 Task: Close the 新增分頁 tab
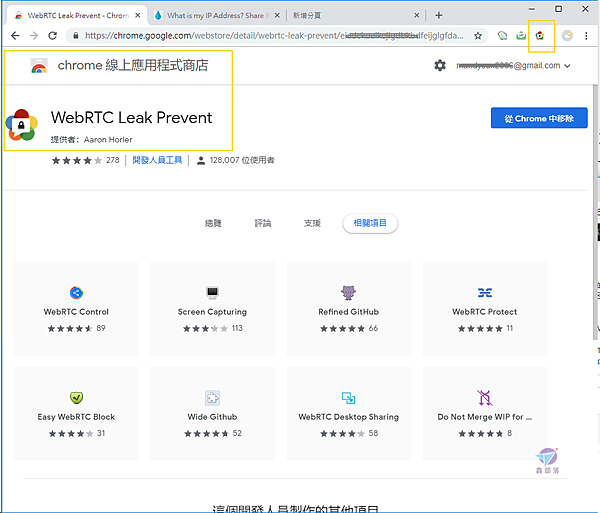(x=416, y=15)
